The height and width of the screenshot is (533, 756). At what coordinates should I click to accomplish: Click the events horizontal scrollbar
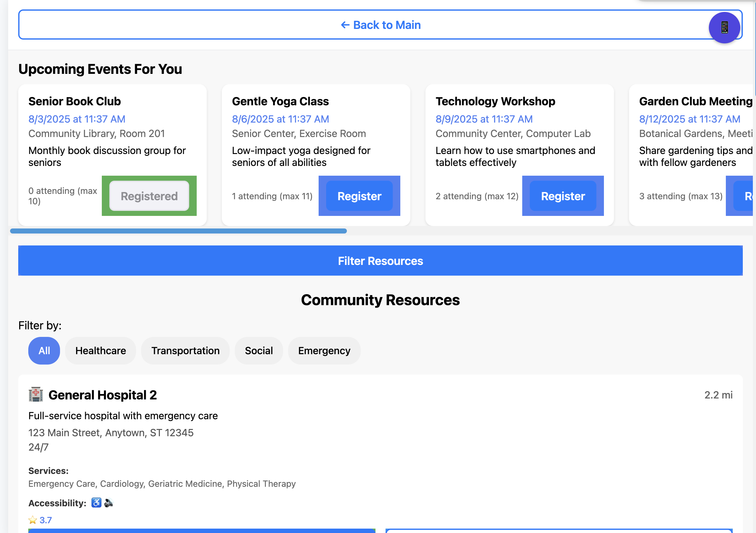(178, 231)
